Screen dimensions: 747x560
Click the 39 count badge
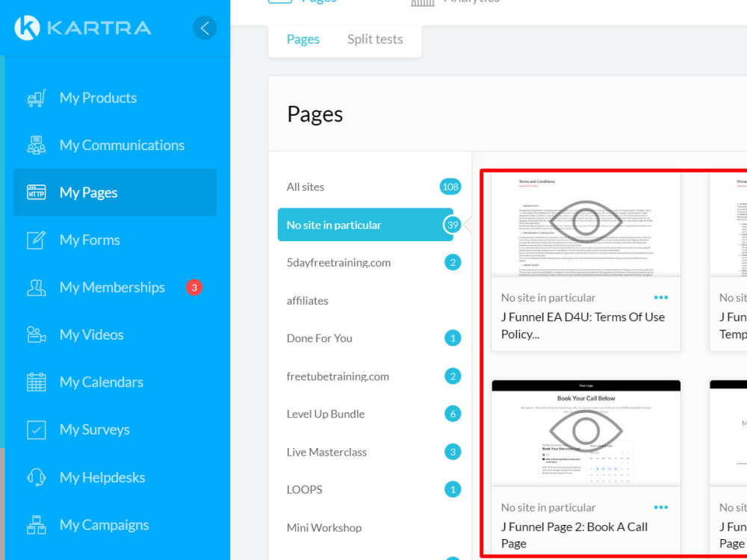pyautogui.click(x=453, y=225)
